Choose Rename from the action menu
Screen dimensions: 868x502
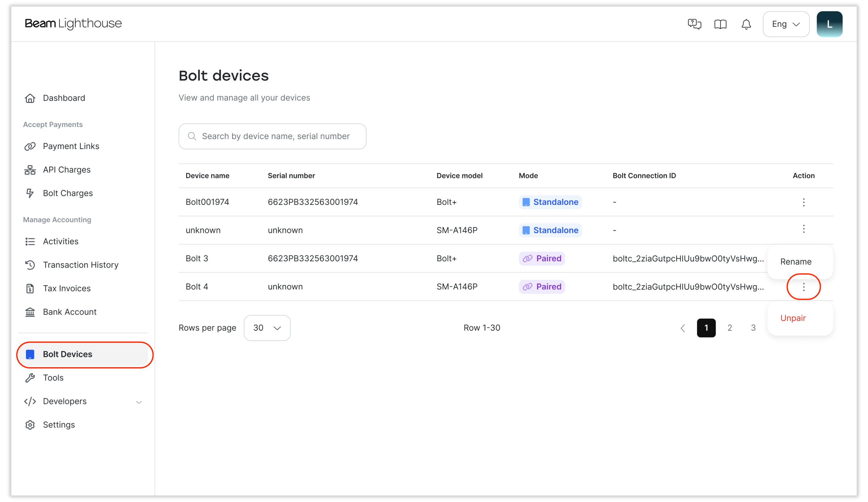796,262
